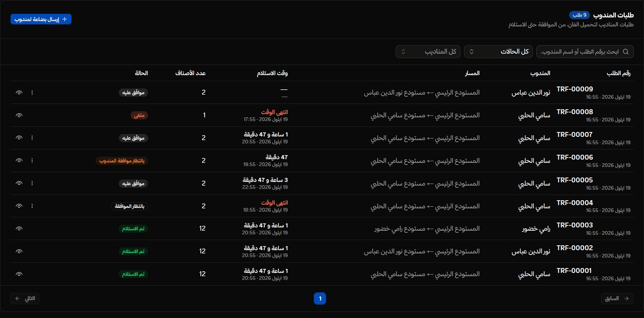
Task: Click the بانتظار الموافقة badge on TRF-00004
Action: [129, 206]
